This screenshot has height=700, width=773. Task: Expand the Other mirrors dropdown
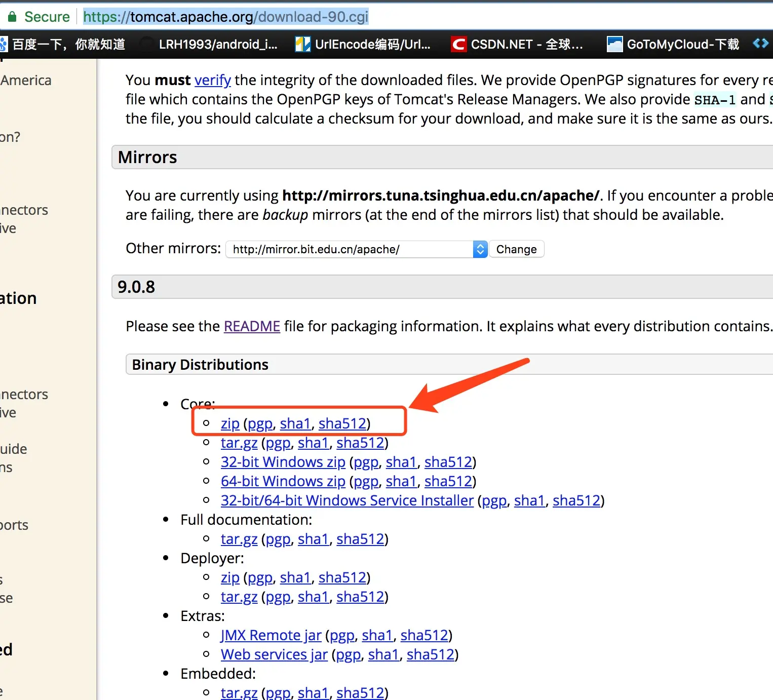pos(357,249)
